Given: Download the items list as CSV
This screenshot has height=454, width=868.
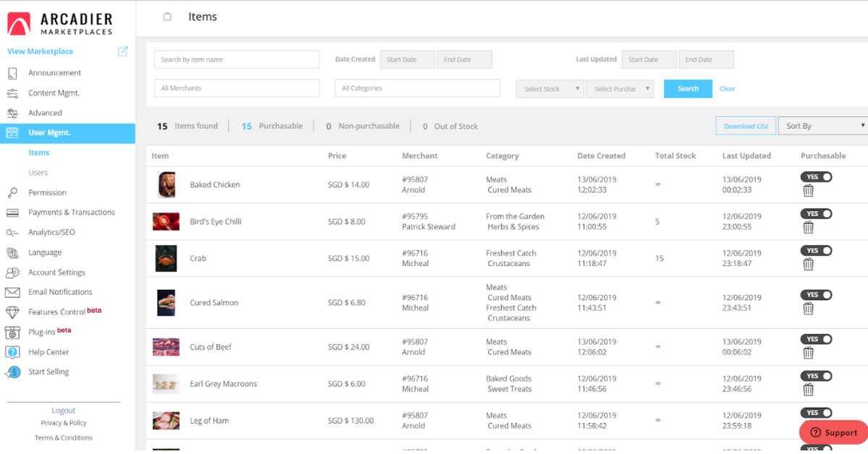Looking at the screenshot, I should (745, 125).
